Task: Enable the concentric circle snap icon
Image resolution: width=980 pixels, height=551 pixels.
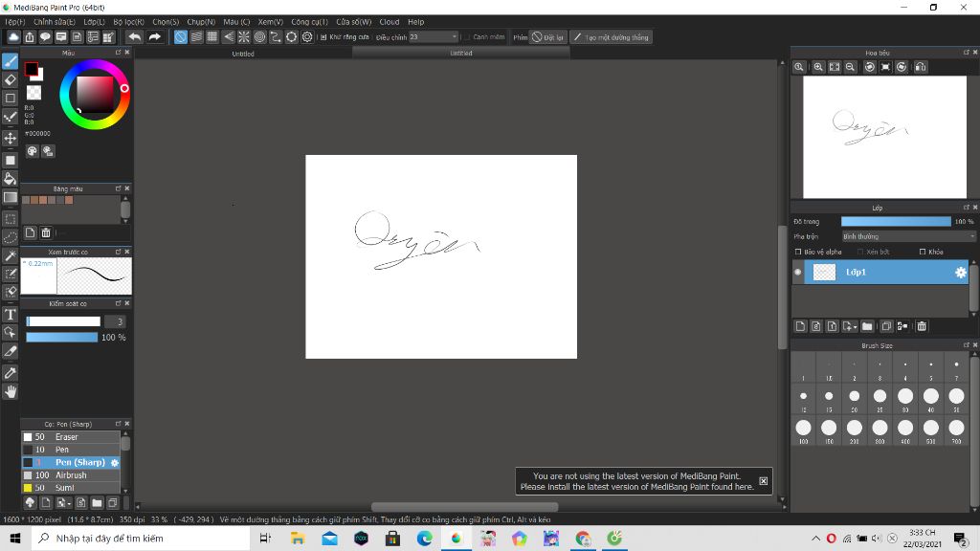Action: 259,37
